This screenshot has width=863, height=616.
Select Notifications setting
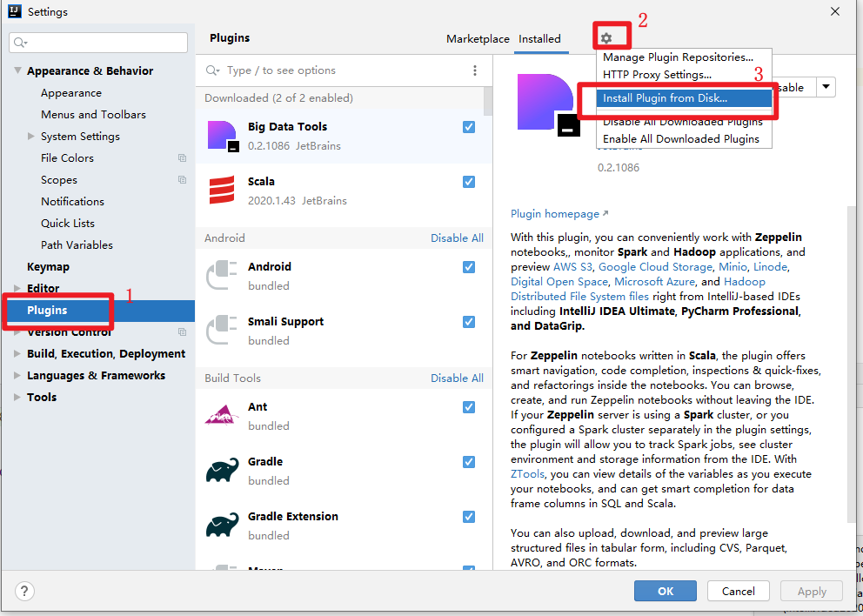[72, 202]
